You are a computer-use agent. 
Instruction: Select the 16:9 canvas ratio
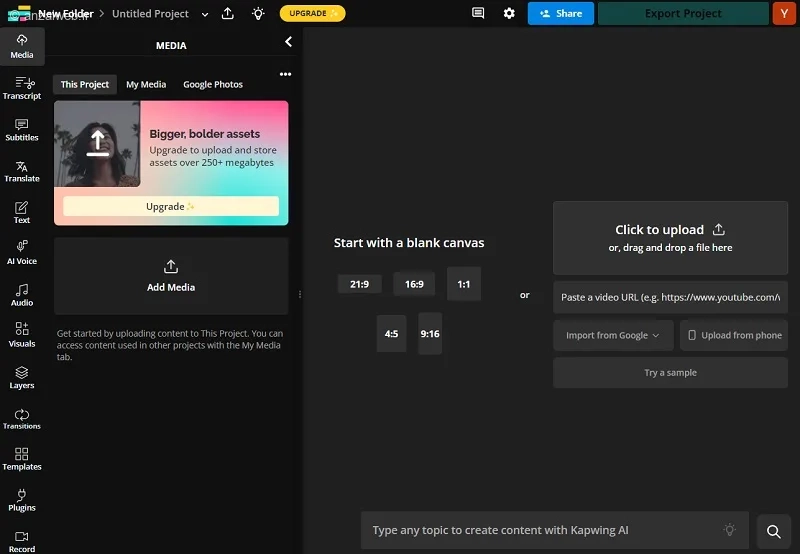click(414, 284)
